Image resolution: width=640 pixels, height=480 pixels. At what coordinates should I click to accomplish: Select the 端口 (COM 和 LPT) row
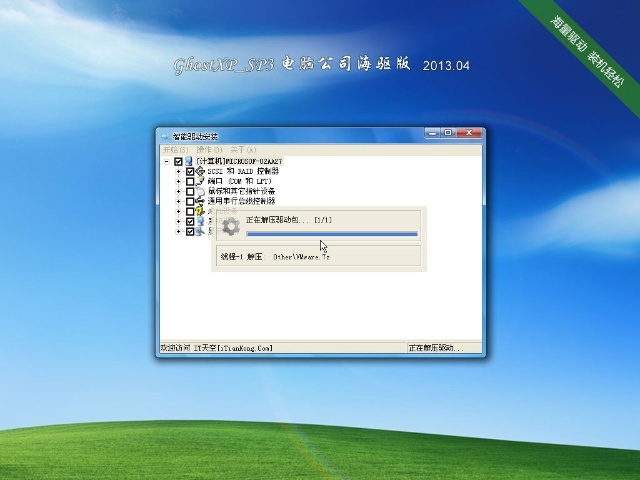(240, 181)
